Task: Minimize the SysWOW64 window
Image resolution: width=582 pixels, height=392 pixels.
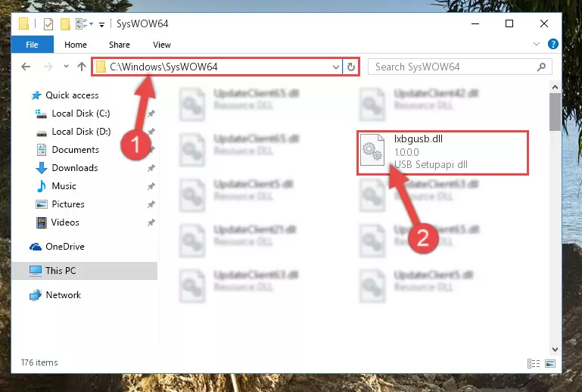Action: [x=475, y=23]
